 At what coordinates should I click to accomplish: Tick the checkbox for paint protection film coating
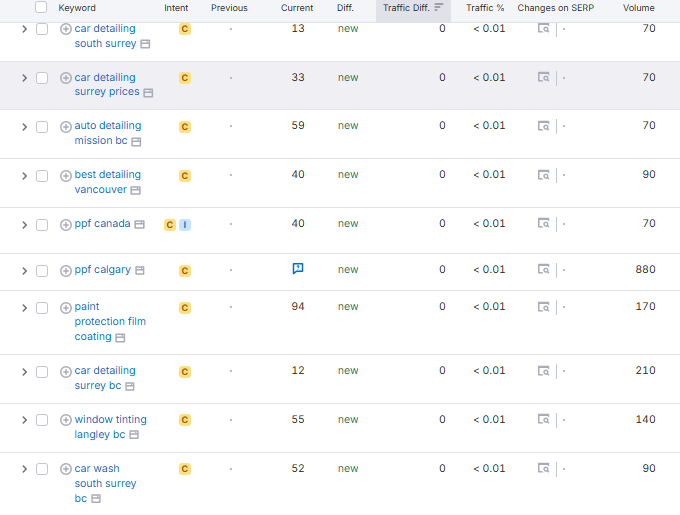tap(42, 308)
